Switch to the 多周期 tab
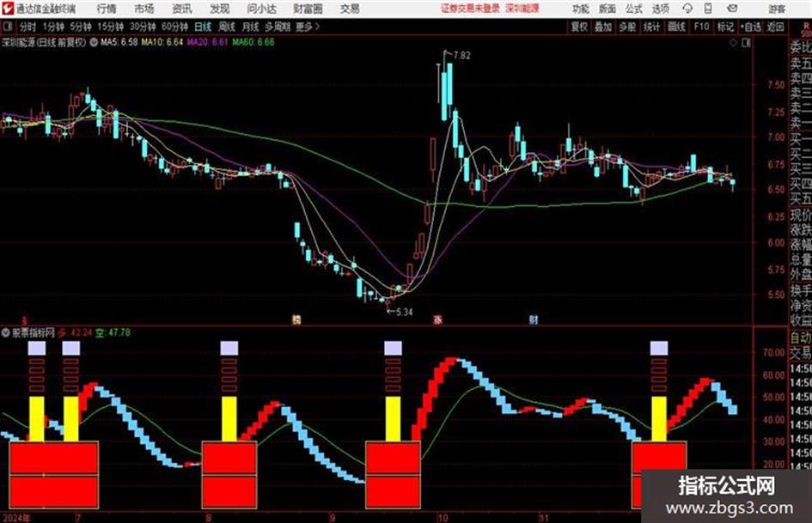812x523 pixels. (x=278, y=27)
